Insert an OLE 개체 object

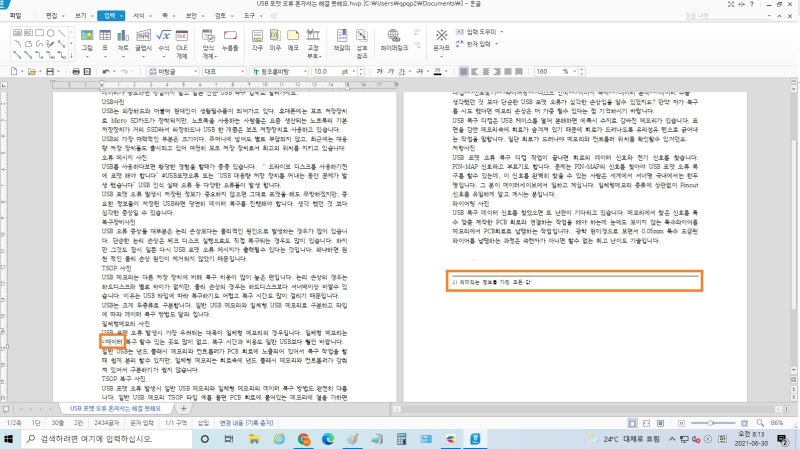[x=182, y=44]
